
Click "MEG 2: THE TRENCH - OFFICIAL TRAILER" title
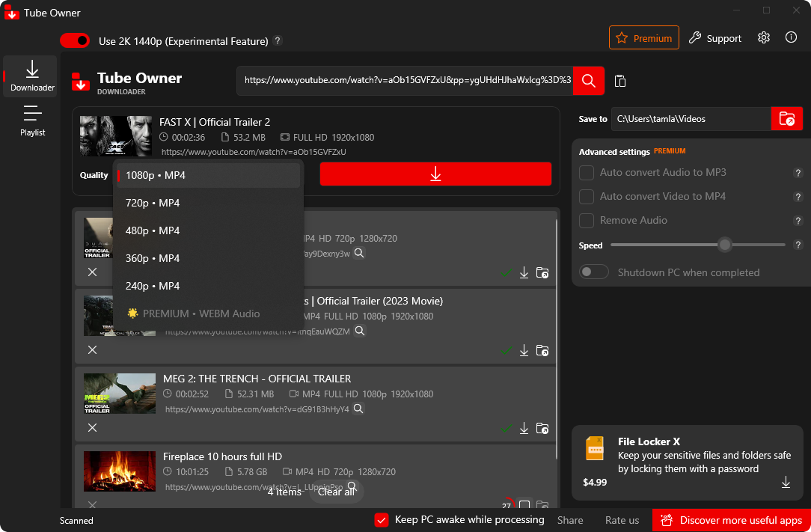[x=257, y=379]
